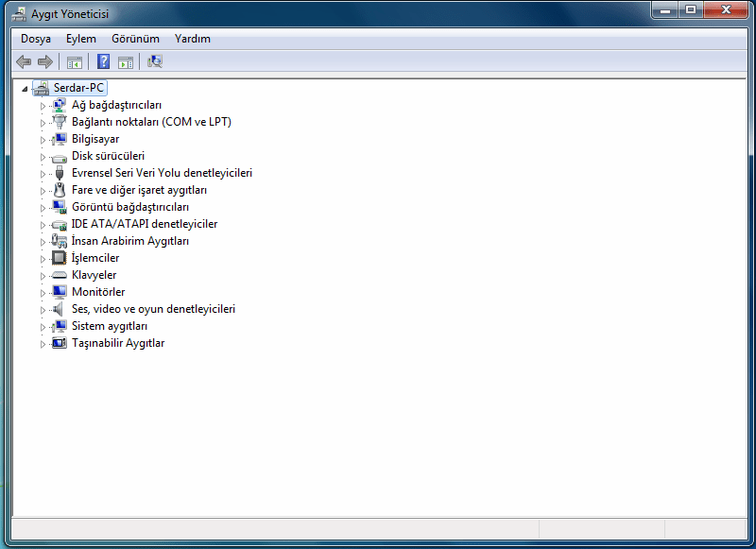Maximize the Aygıt Yöneticisi window
Image resolution: width=756 pixels, height=549 pixels.
691,9
